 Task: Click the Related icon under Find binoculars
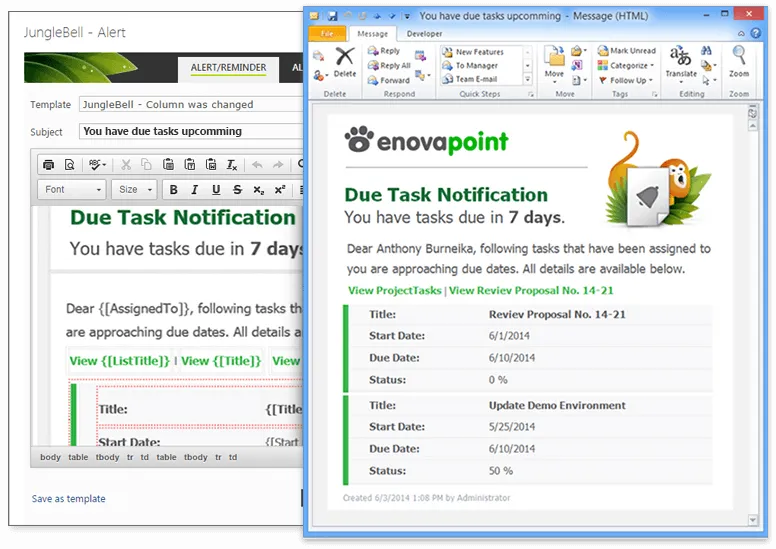coord(708,65)
